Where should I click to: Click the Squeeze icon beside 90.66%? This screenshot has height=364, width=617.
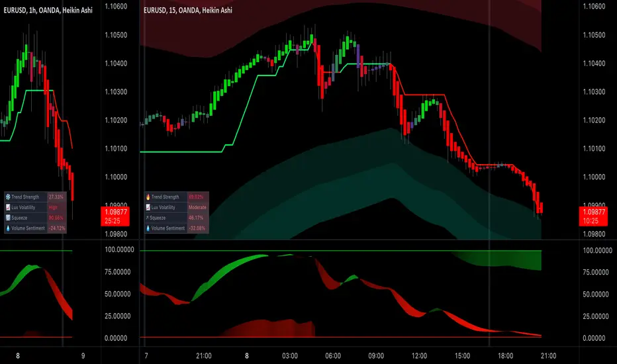(8, 218)
